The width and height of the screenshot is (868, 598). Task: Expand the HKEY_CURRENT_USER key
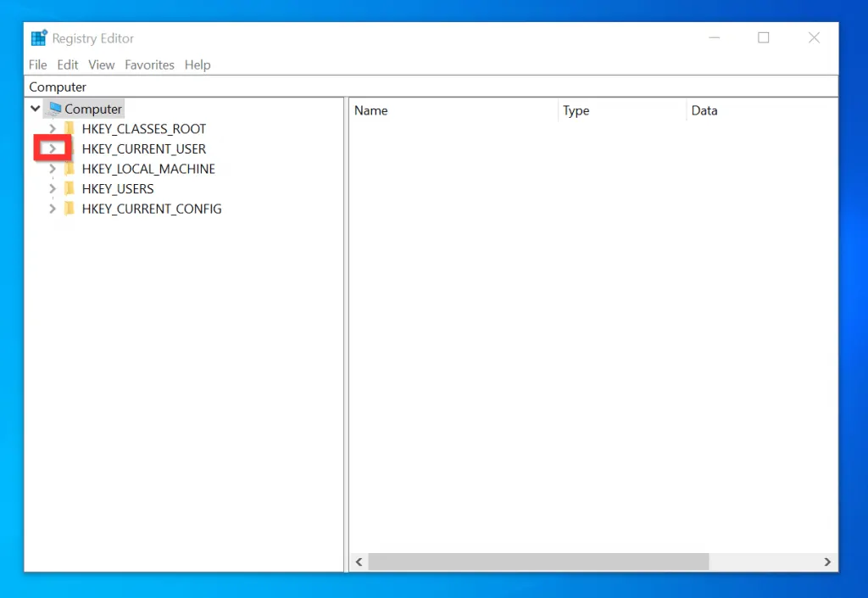(x=53, y=148)
